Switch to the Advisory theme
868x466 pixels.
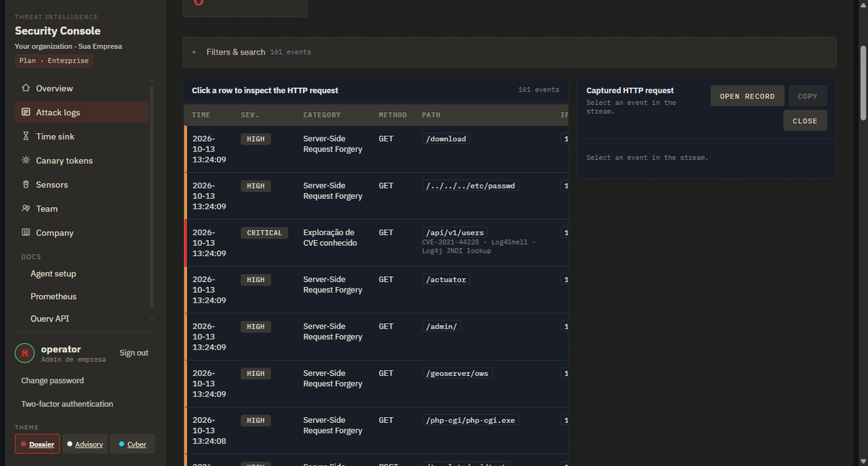(85, 444)
